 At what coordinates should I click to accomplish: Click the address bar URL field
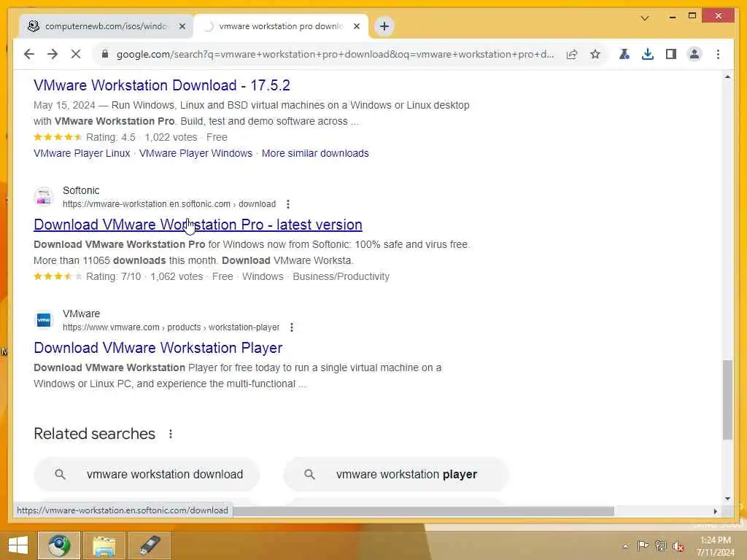point(335,54)
